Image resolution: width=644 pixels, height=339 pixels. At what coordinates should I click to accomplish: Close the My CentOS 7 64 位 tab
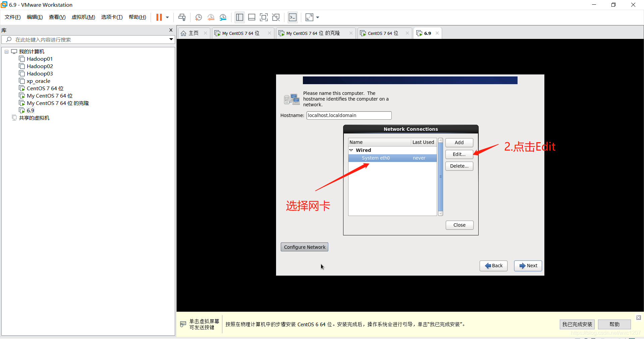[x=269, y=33]
